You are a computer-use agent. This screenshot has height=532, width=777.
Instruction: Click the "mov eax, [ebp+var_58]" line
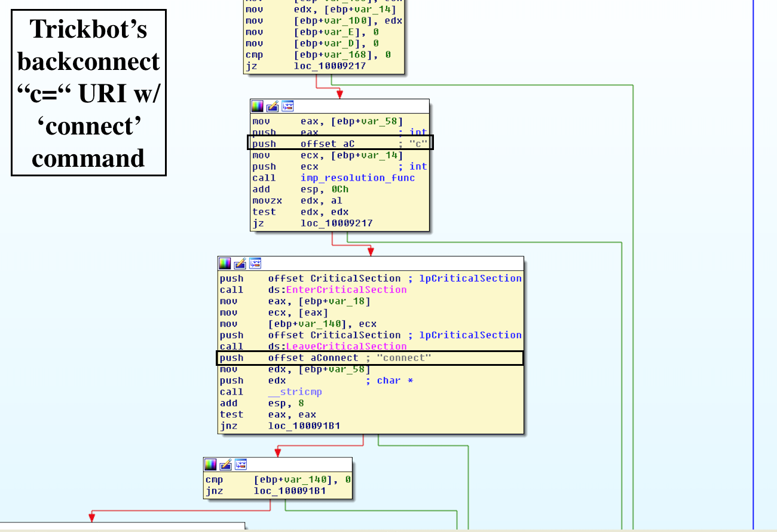coord(328,121)
